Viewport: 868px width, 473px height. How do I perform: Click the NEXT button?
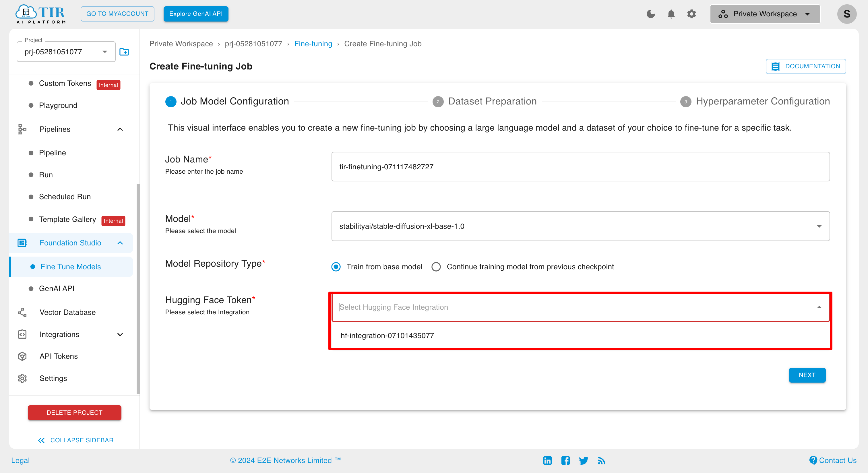(807, 375)
